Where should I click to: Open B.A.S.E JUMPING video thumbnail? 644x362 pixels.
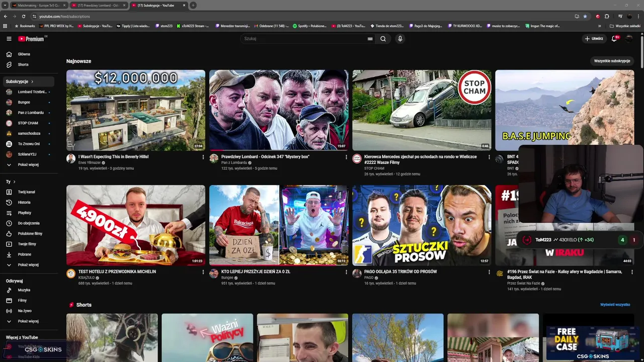pyautogui.click(x=565, y=110)
